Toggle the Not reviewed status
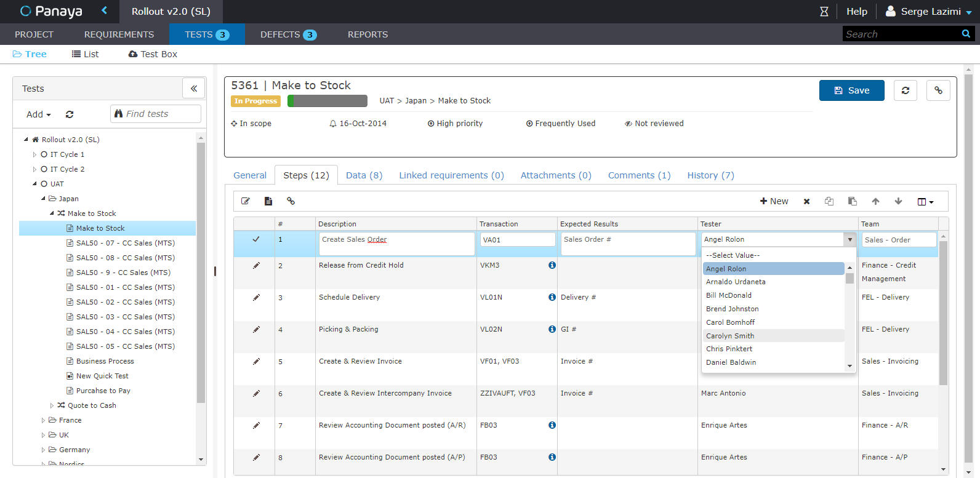Screen dimensions: 980x478 (x=654, y=124)
